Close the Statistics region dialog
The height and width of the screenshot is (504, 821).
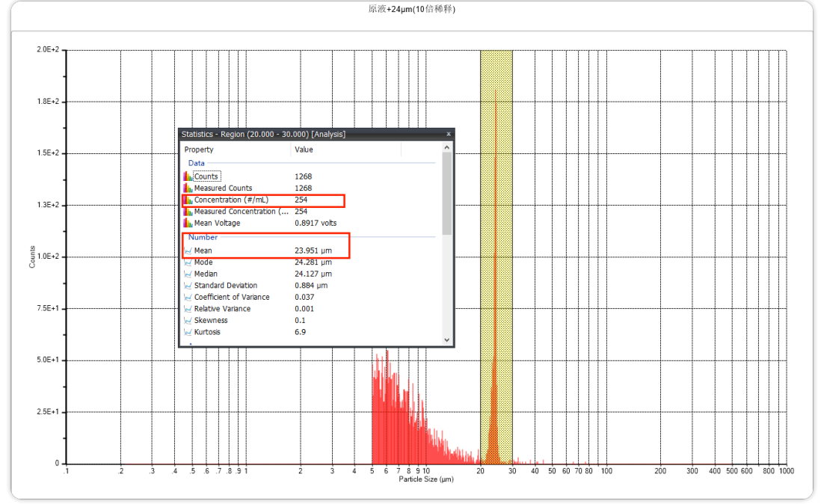pyautogui.click(x=449, y=135)
